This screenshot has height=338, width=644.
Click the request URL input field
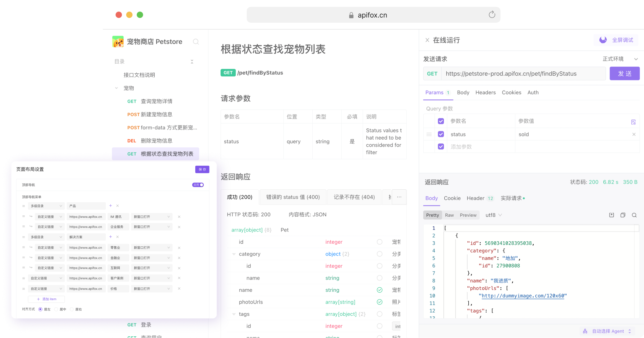524,73
